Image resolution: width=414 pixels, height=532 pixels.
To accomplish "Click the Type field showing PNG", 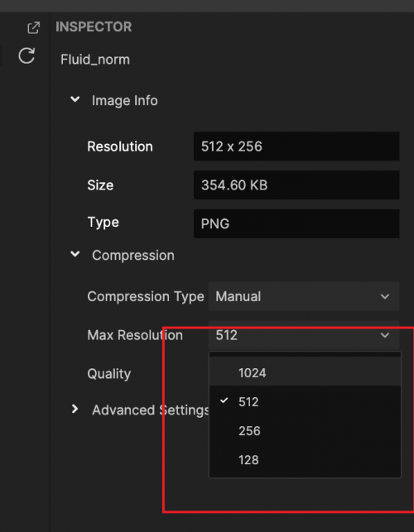I will click(x=296, y=223).
